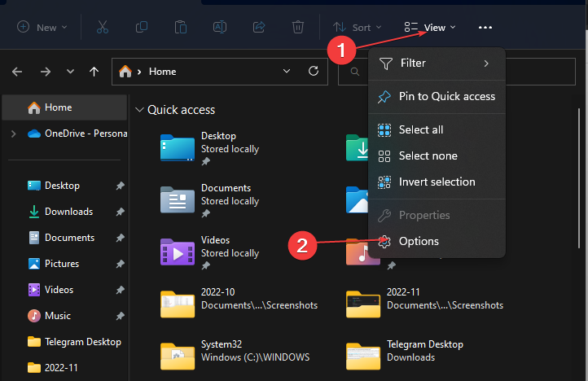Click the pin icon next to sidebar Pictures
Screen dimensions: 588x381
(x=120, y=264)
